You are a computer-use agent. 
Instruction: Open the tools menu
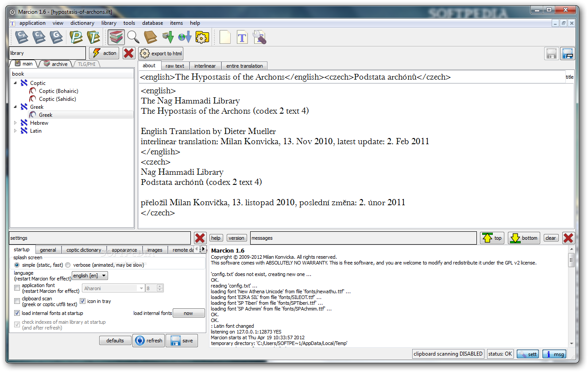point(129,23)
